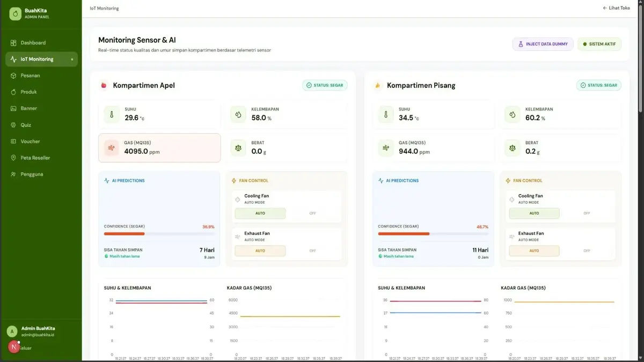Screen dimensions: 644x362
Task: Click the Apel Berat scale icon
Action: [239, 148]
